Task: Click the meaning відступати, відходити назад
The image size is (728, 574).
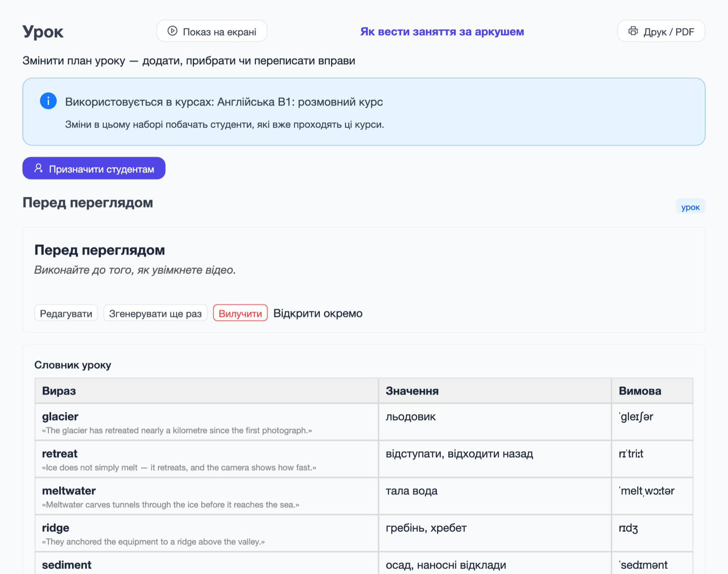Action: [459, 453]
